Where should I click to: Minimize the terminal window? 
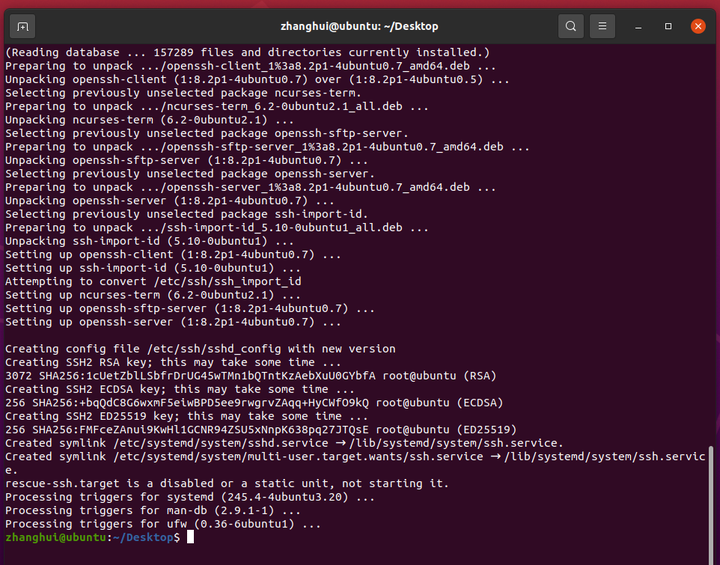click(638, 27)
